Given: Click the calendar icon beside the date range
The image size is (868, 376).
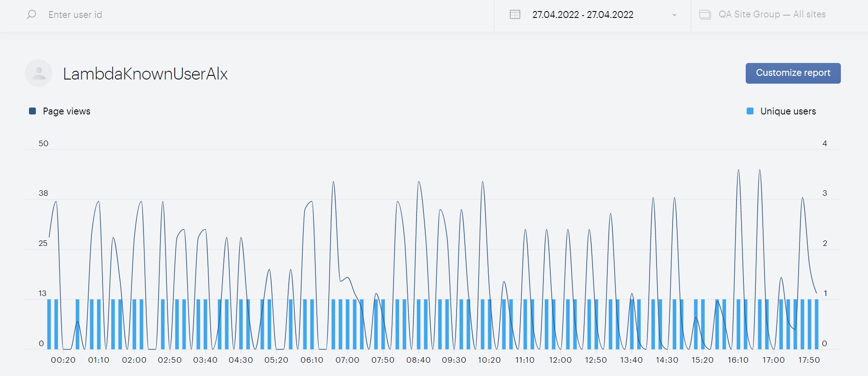Looking at the screenshot, I should point(515,15).
